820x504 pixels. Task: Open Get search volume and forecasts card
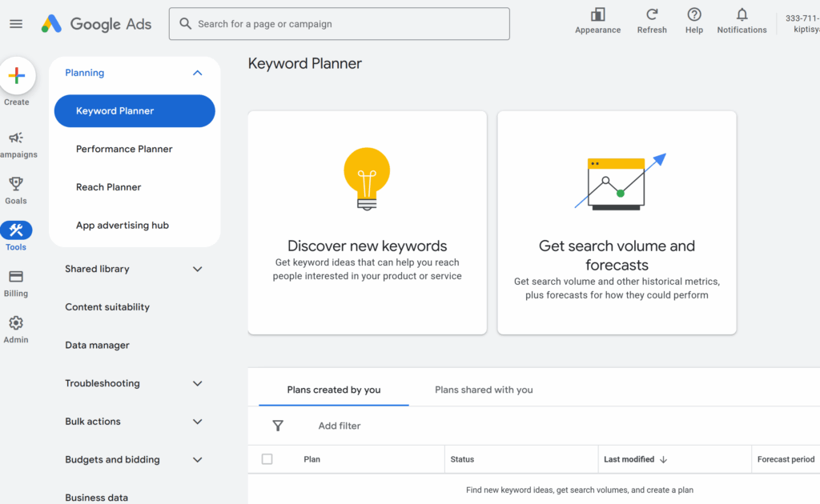[617, 222]
